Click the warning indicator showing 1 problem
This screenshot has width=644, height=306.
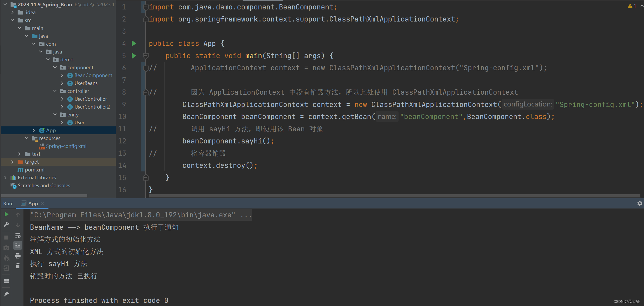(632, 6)
